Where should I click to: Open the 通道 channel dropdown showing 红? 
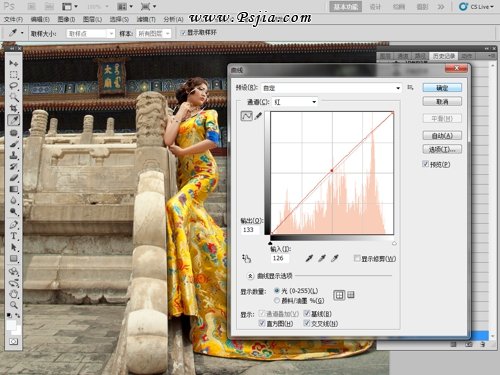[x=295, y=102]
